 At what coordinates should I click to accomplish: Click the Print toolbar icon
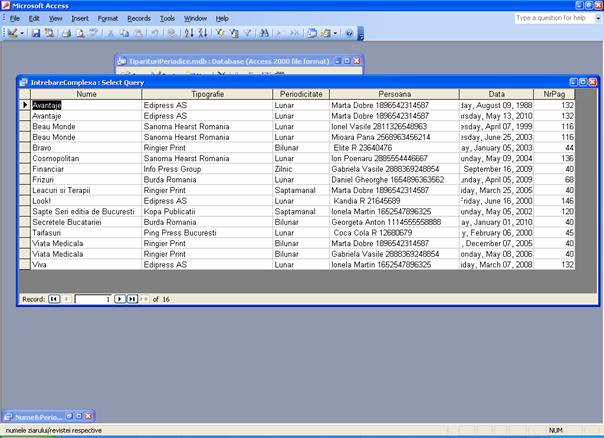pos(65,33)
